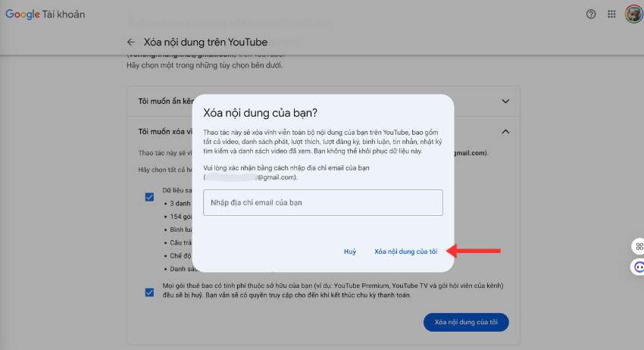Click the Xóa nội dung của bạn? dialog title
This screenshot has width=644, height=350.
(x=261, y=113)
